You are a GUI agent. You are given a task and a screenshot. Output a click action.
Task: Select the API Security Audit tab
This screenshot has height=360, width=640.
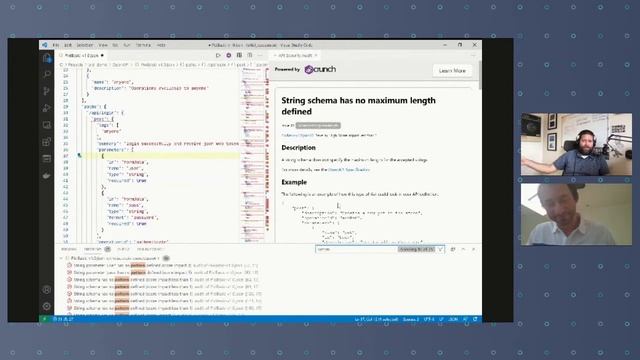click(x=296, y=55)
